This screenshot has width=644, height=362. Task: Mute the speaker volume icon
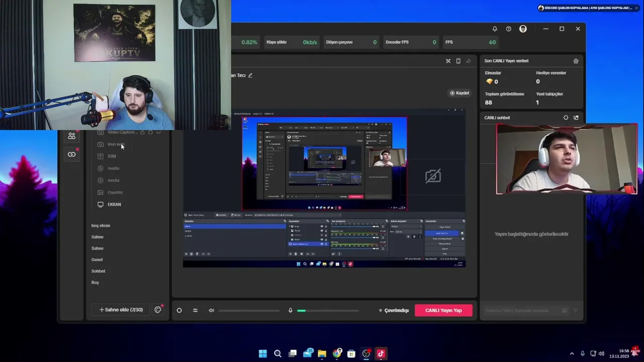coord(211,310)
